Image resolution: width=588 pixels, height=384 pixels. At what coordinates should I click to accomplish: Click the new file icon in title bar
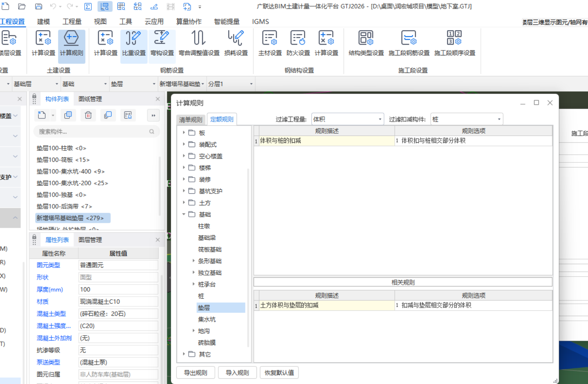5,6
